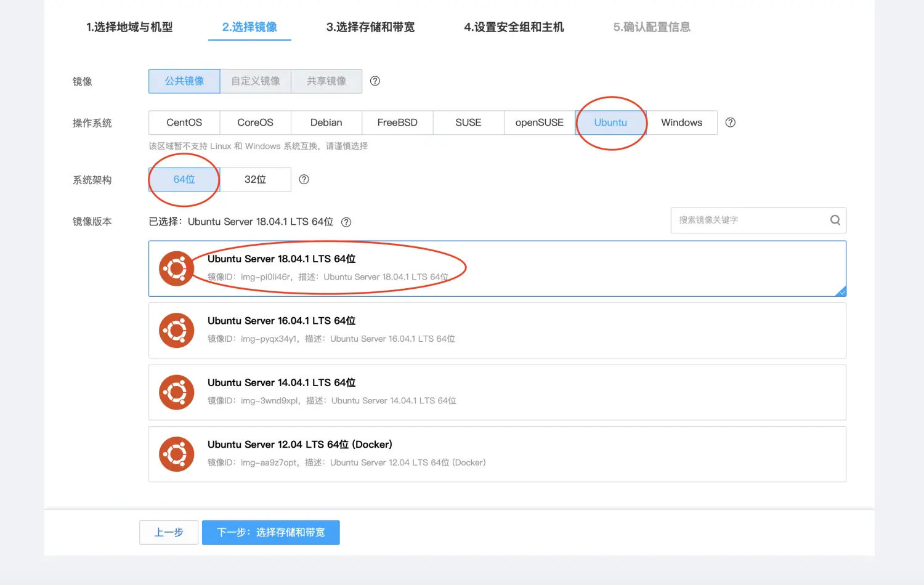Click the Ubuntu logo of the 12.04 Docker image
Image resolution: width=924 pixels, height=585 pixels.
pyautogui.click(x=177, y=454)
